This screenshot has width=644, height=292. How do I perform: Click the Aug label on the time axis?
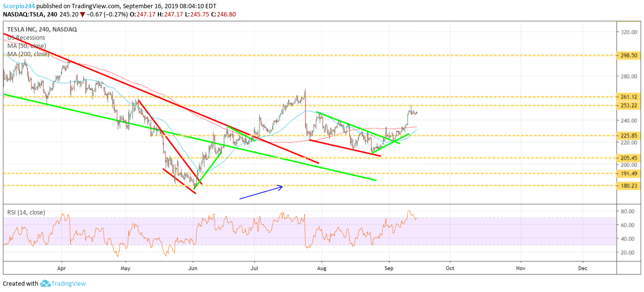pyautogui.click(x=321, y=268)
